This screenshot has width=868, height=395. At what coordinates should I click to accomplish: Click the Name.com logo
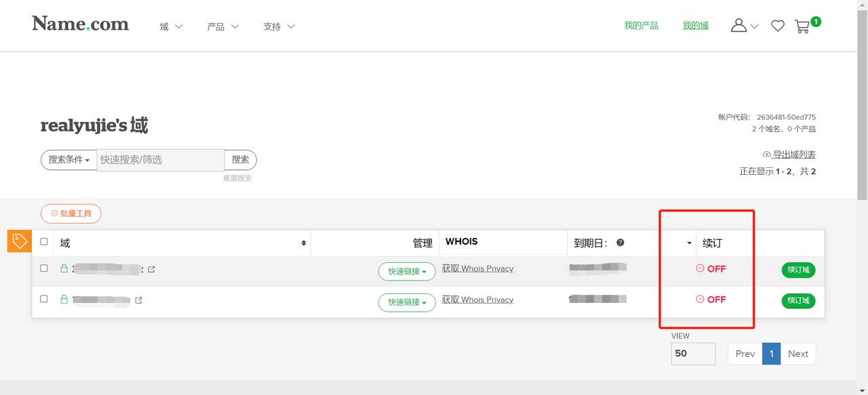click(x=80, y=24)
